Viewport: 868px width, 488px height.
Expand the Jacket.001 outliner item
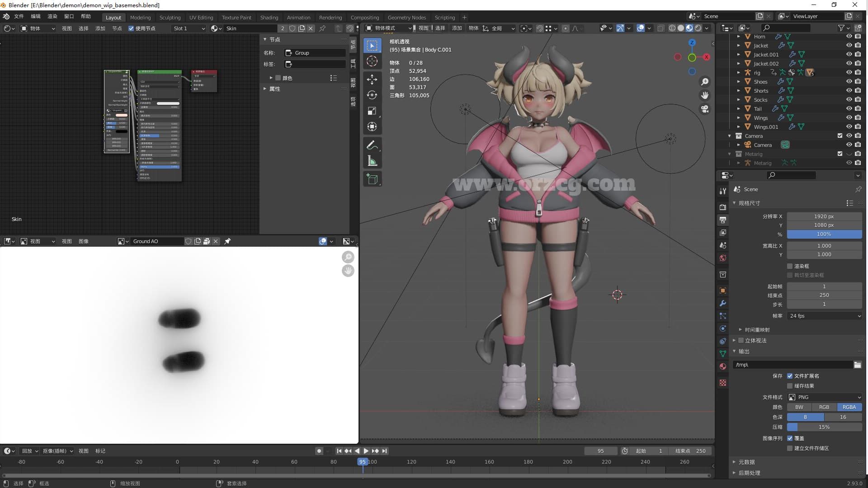coord(739,55)
